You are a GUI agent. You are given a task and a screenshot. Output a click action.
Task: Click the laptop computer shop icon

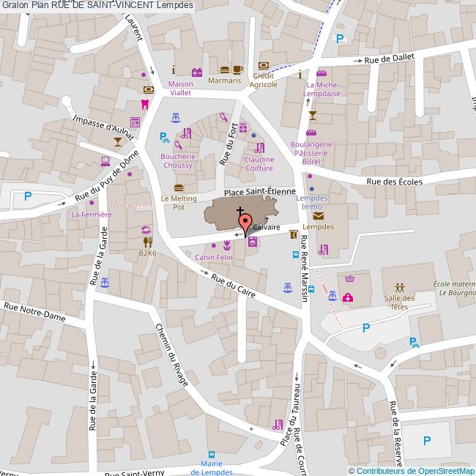click(x=105, y=160)
